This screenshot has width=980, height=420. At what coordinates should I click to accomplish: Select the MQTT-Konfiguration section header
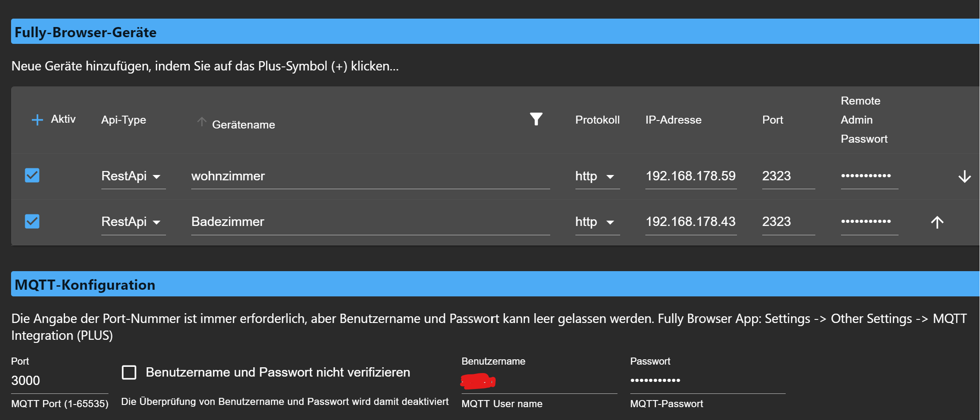(85, 284)
